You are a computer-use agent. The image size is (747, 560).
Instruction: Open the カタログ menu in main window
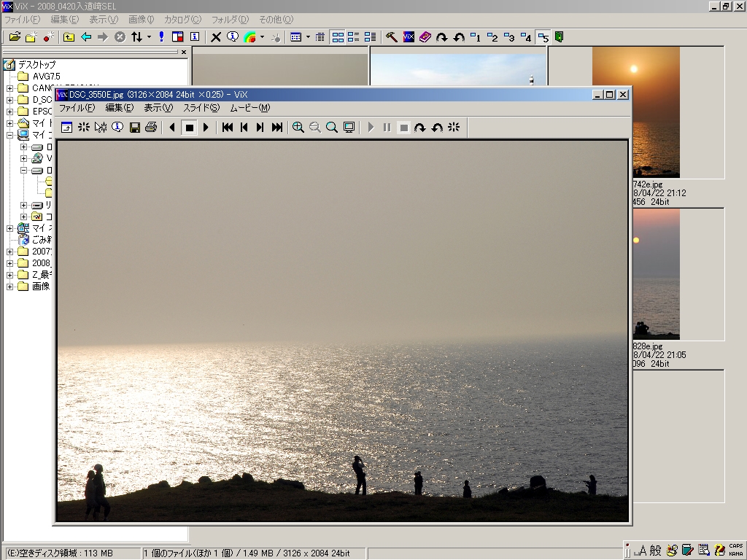182,20
